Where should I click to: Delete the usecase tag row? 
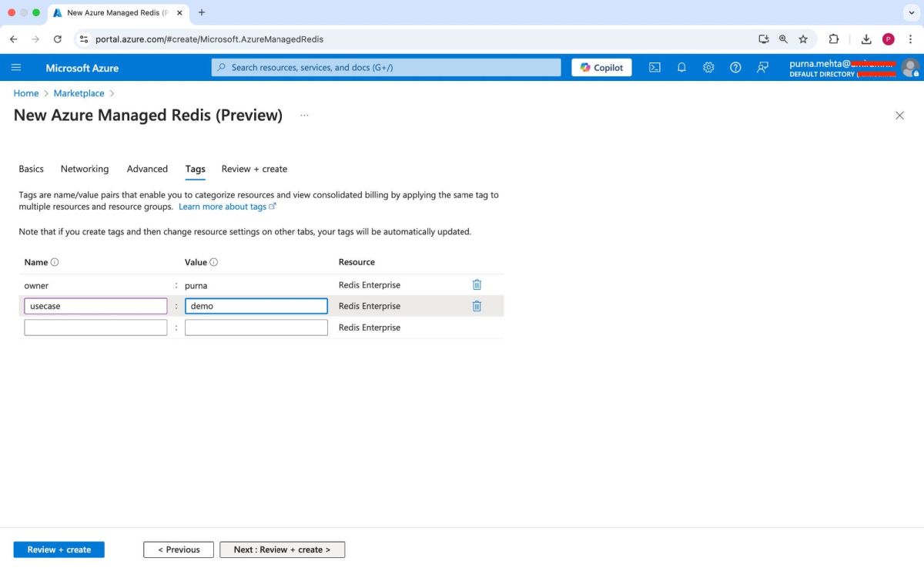pyautogui.click(x=477, y=305)
